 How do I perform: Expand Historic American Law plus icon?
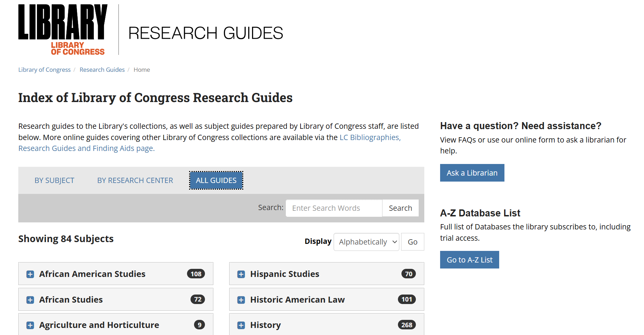tap(241, 300)
